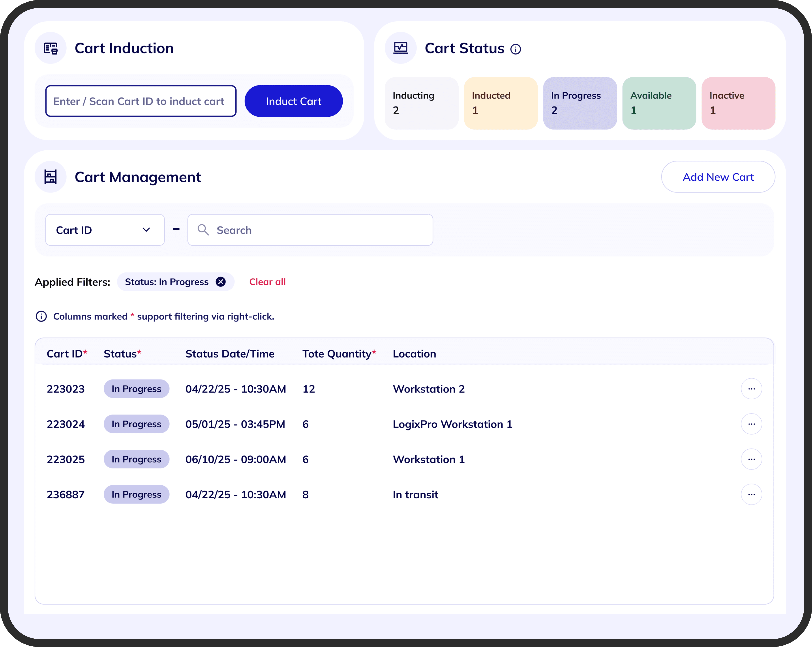Open the Cart Status info tooltip icon
The image size is (812, 647).
516,49
